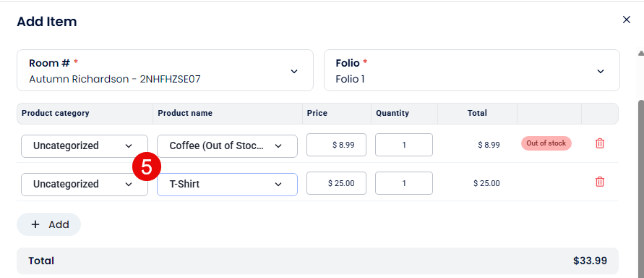Click T-Shirt row quantity field
This screenshot has height=278, width=644.
404,183
